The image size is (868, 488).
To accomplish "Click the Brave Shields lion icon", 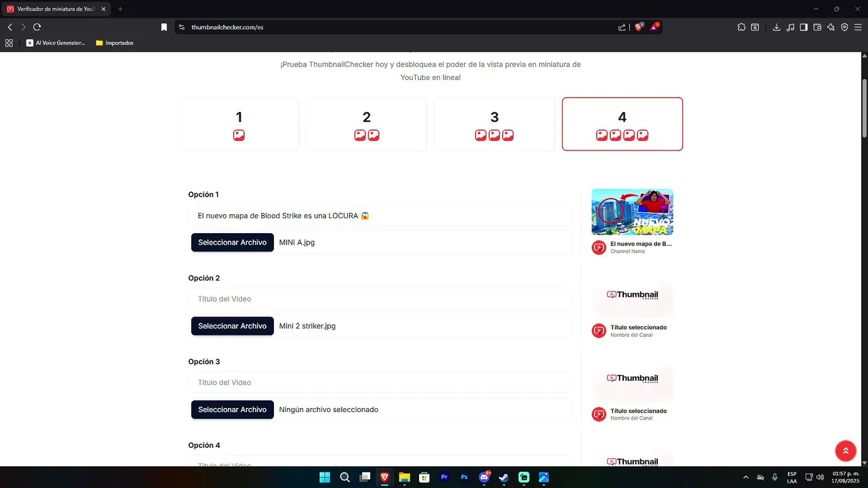I will 638,27.
